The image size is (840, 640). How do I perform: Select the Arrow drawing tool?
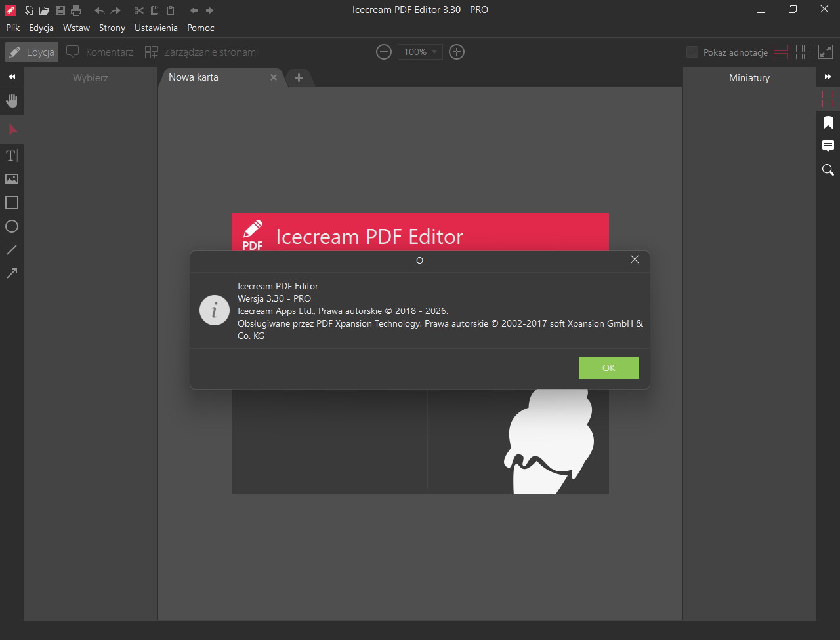coord(12,273)
